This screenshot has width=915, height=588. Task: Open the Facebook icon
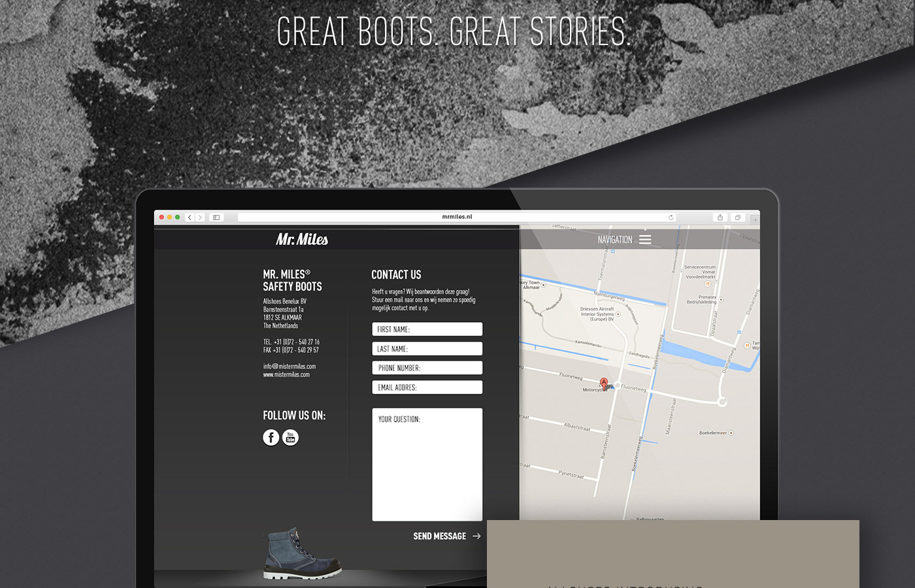click(271, 437)
